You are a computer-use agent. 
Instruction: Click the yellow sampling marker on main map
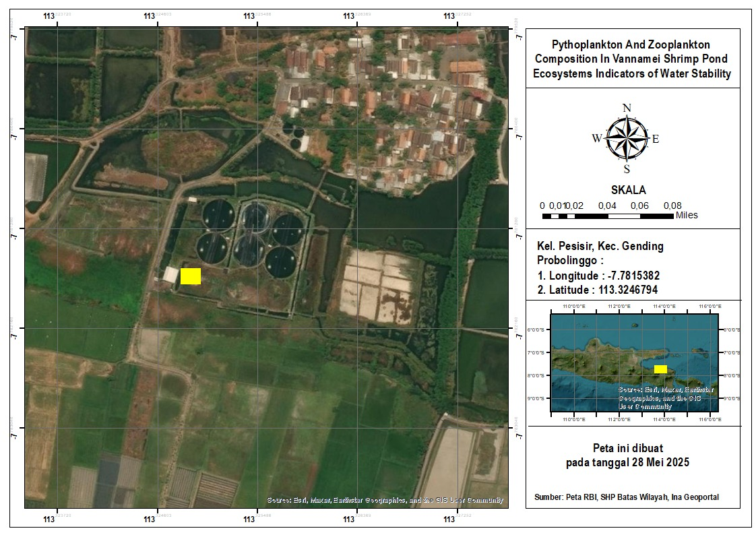191,276
